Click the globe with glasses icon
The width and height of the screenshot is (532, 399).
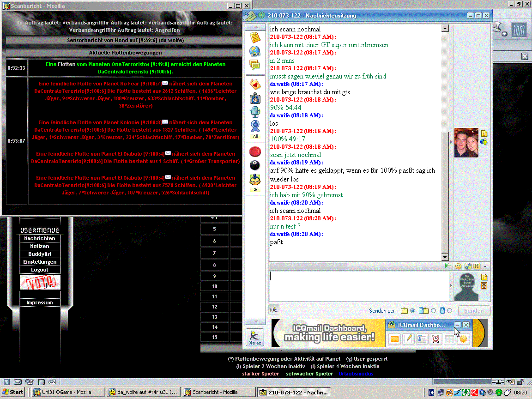pyautogui.click(x=255, y=51)
